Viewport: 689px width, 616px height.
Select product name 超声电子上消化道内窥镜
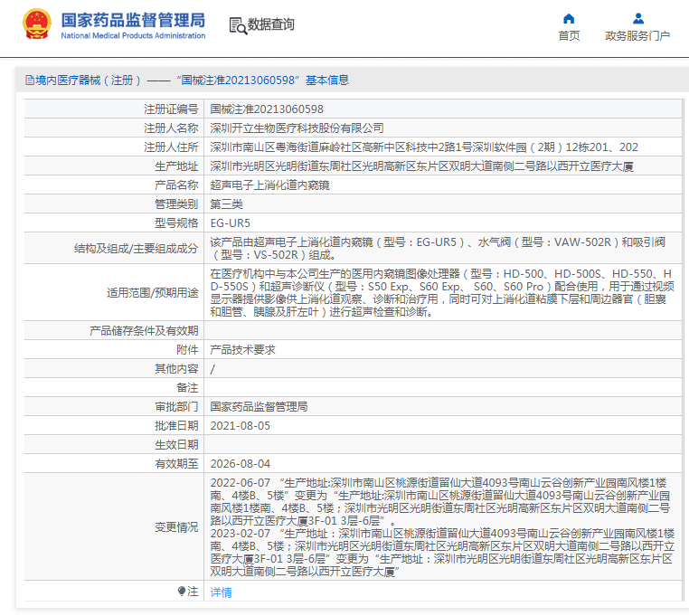(269, 185)
